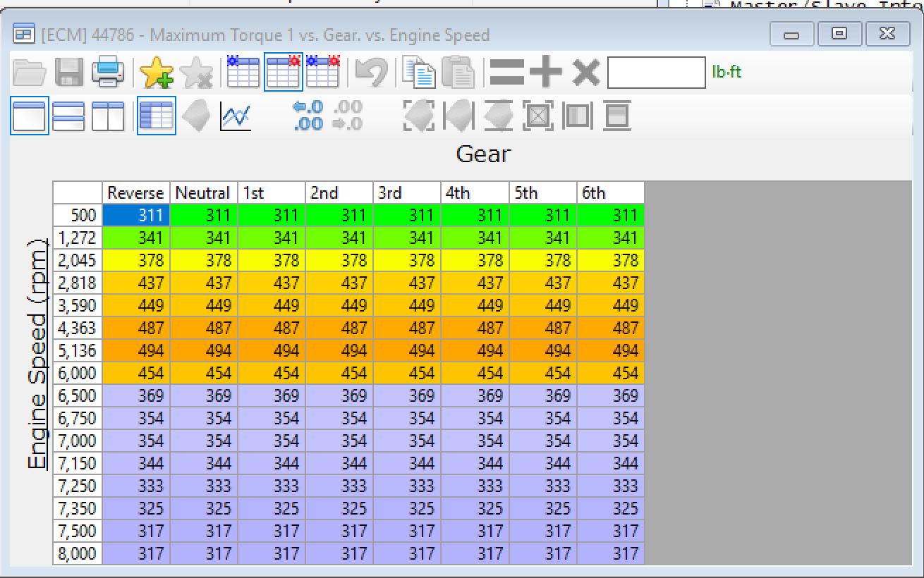Select the 1st gear column header
924x578 pixels.
[272, 192]
